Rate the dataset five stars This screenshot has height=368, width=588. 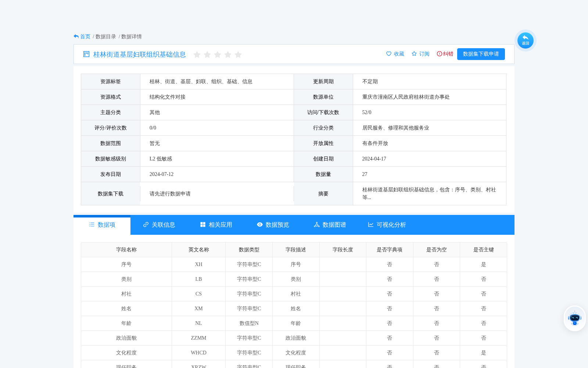[x=238, y=54]
